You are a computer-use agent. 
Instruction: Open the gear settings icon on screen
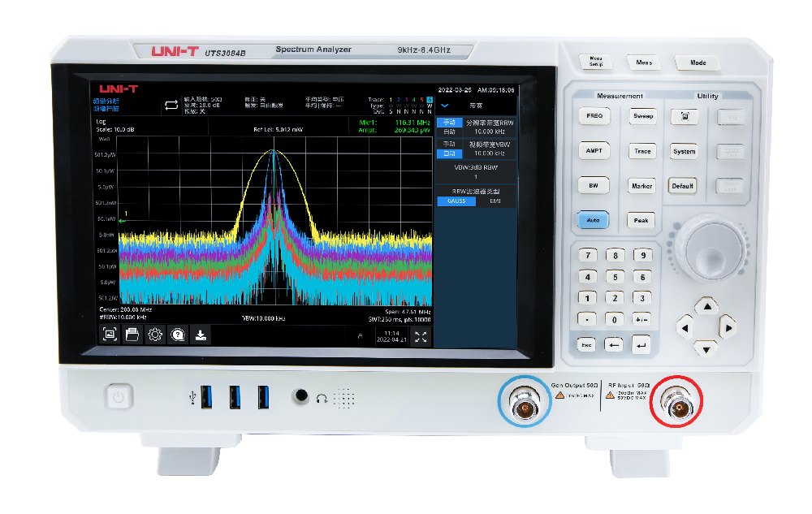[155, 335]
